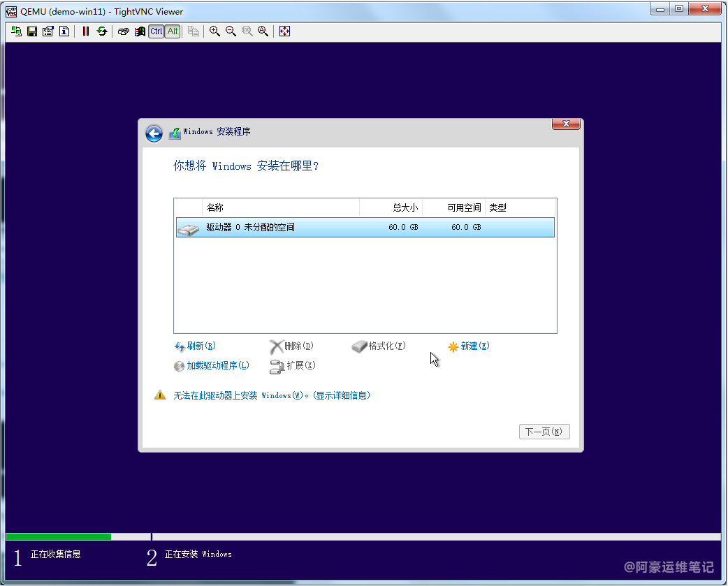Image resolution: width=728 pixels, height=586 pixels.
Task: Switch the viewer to full screen mode
Action: pos(284,31)
